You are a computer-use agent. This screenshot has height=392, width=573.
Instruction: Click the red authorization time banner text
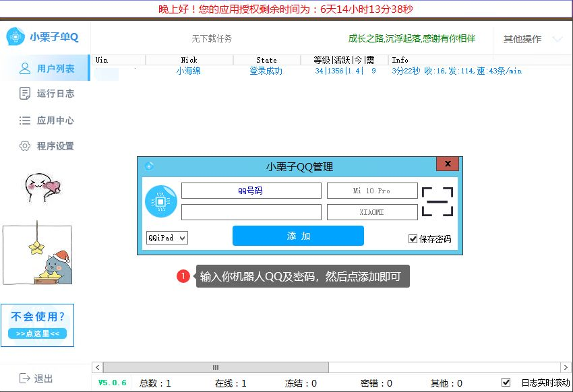pos(286,9)
